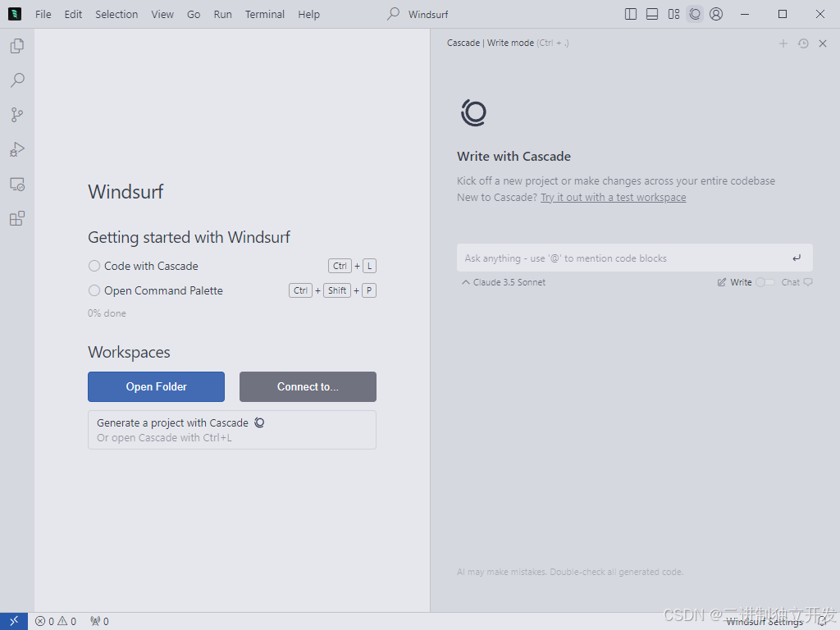
Task: Open the Source Control view
Action: click(x=17, y=115)
